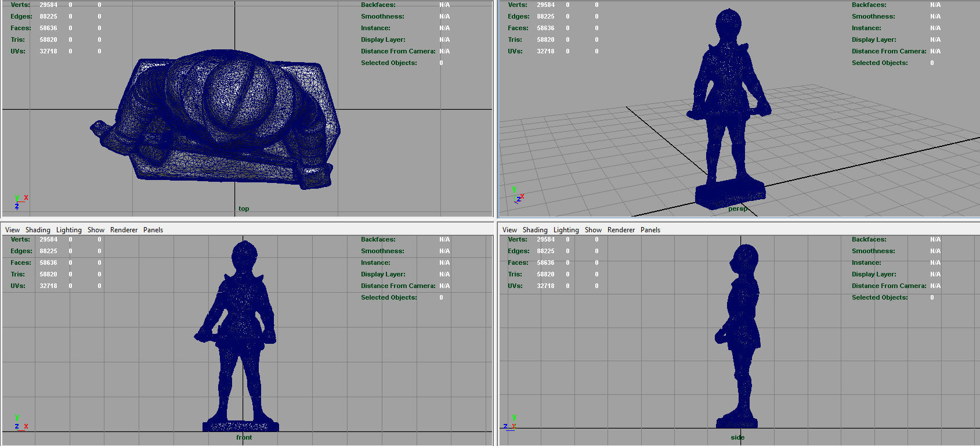Click the axis gizmo in the side view
Viewport: 980px width, 446px height.
[x=510, y=422]
